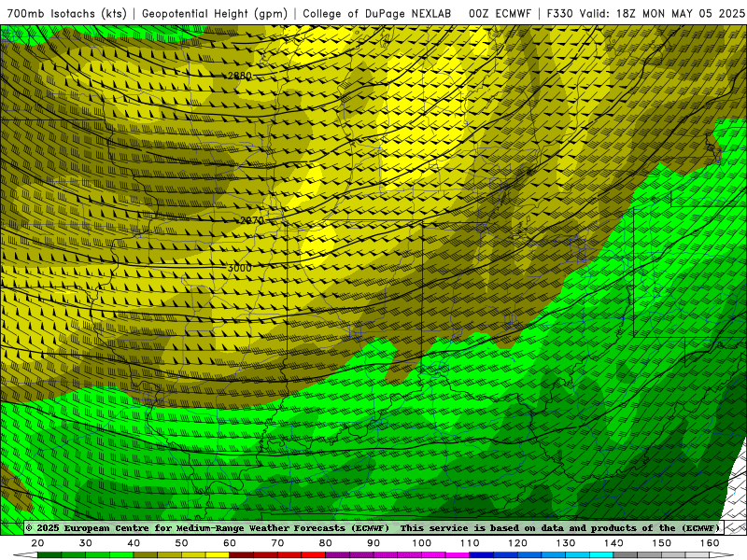Click the 2880 height contour label

tap(240, 76)
